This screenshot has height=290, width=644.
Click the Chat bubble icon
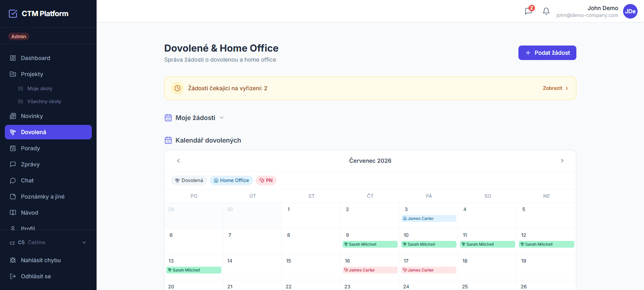13,180
